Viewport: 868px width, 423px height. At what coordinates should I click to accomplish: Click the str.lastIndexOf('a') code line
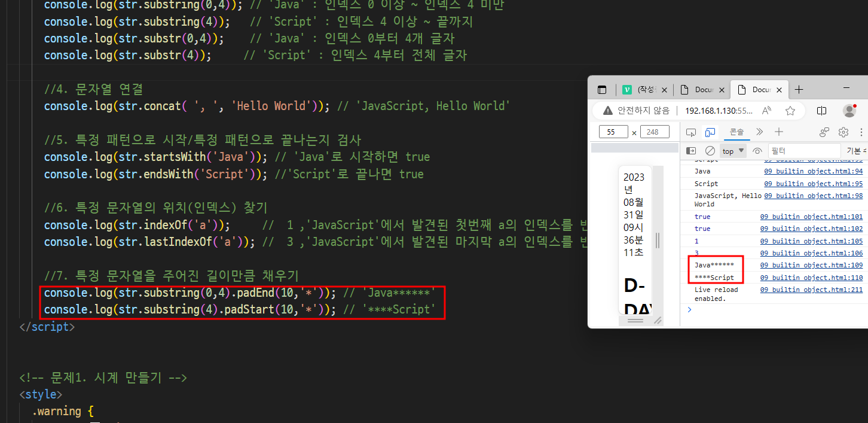316,242
